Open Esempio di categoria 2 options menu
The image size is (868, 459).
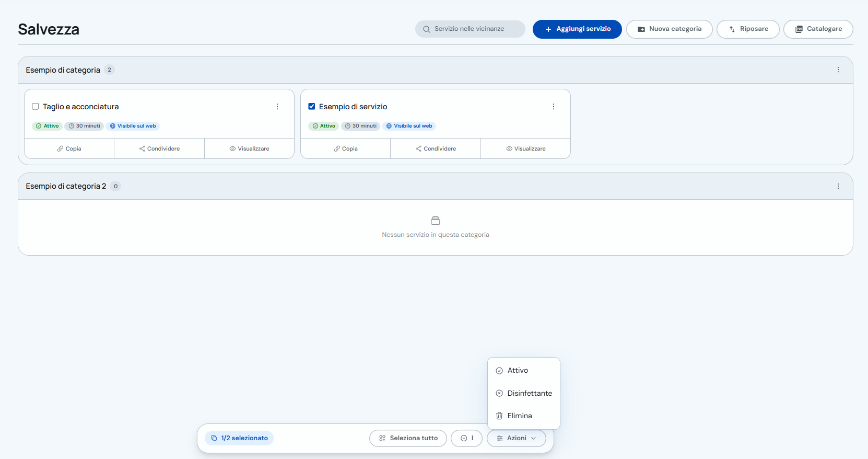tap(838, 186)
